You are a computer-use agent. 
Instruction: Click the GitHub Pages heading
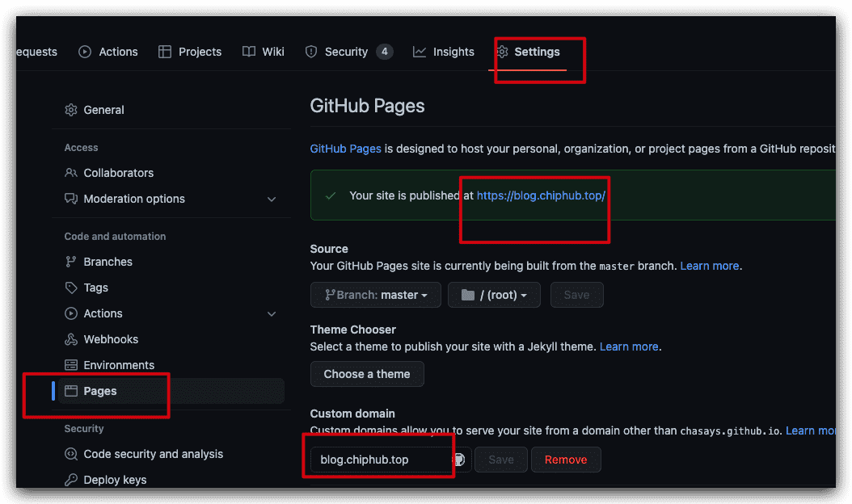pyautogui.click(x=367, y=106)
